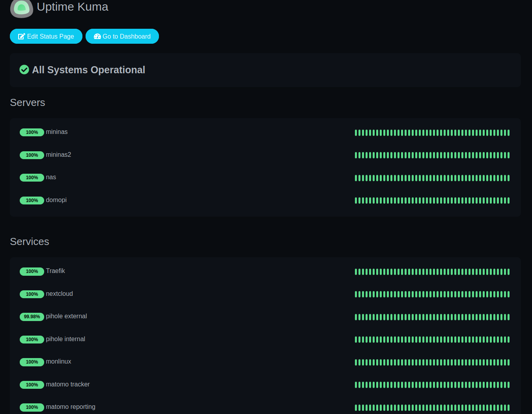Click the heartbeat bar for pihole internal
The height and width of the screenshot is (414, 532).
click(432, 340)
